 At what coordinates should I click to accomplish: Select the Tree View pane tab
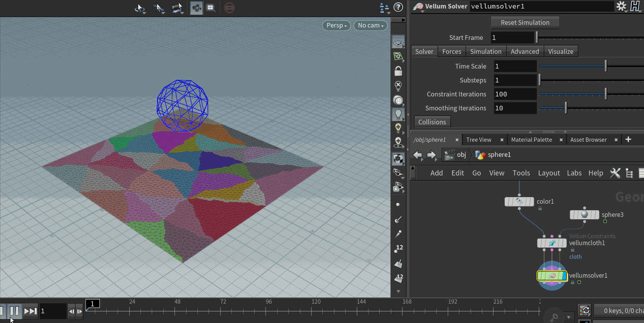pos(479,140)
